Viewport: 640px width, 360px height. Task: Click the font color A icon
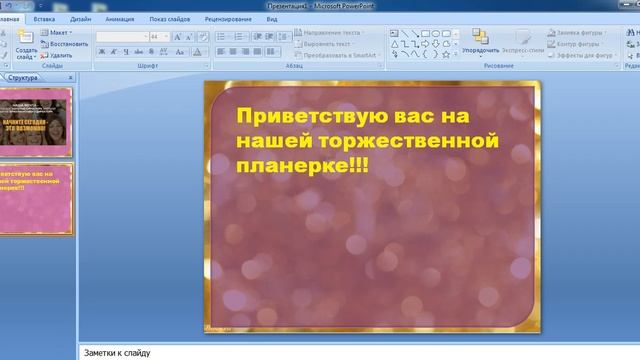click(197, 52)
